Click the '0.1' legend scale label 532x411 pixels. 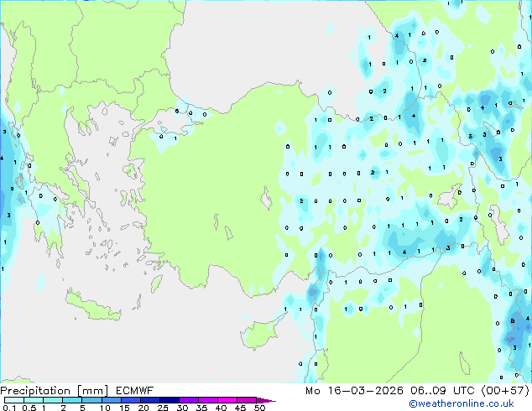pyautogui.click(x=9, y=408)
